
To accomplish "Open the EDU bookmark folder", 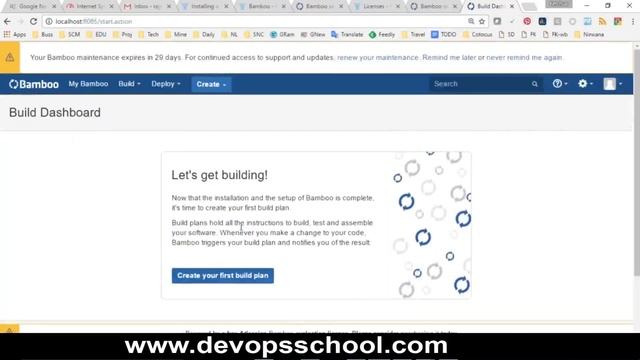I will (x=97, y=35).
